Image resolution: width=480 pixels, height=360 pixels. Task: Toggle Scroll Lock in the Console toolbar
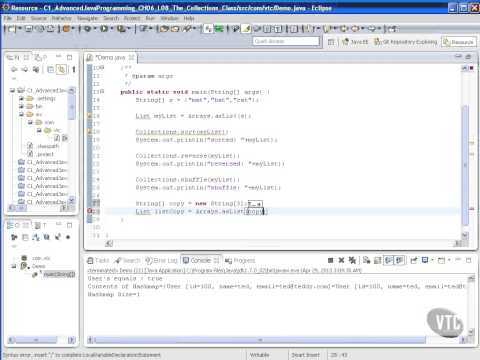tap(378, 260)
